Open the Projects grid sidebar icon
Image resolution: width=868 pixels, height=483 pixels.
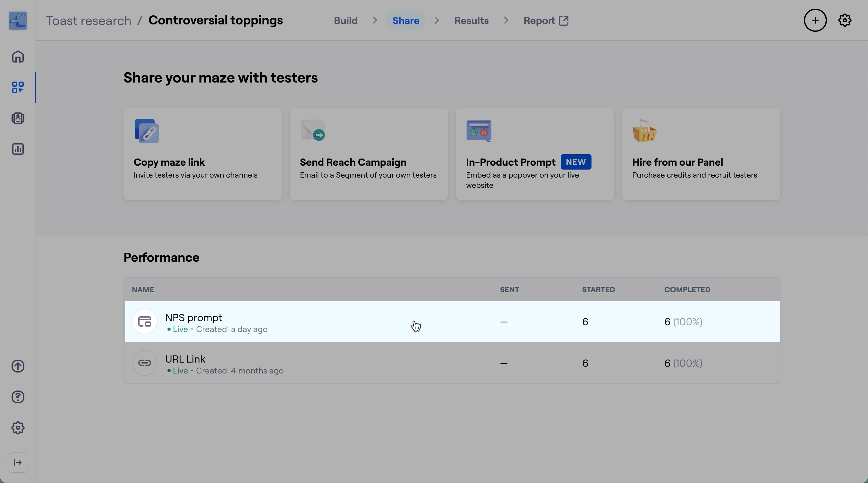18,87
